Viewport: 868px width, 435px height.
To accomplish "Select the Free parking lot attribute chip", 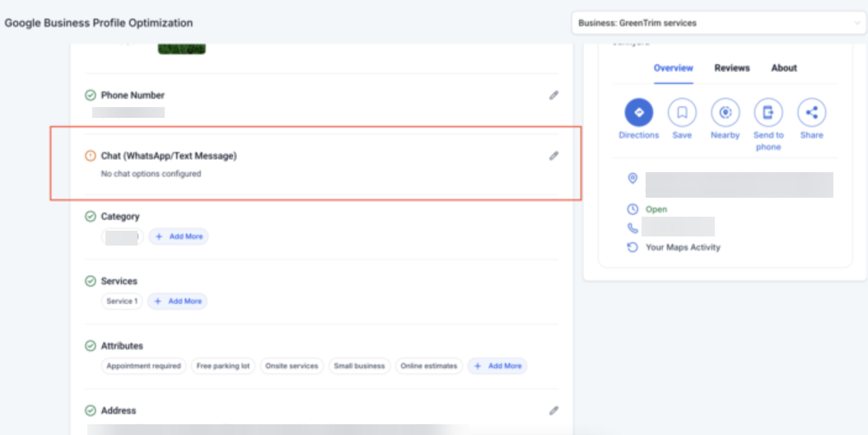I will pos(223,367).
